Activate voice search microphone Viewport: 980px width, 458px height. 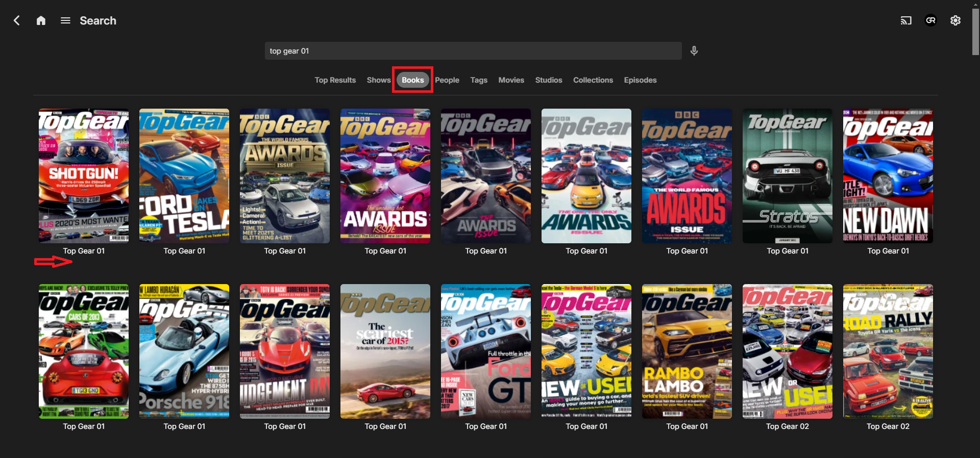point(694,50)
